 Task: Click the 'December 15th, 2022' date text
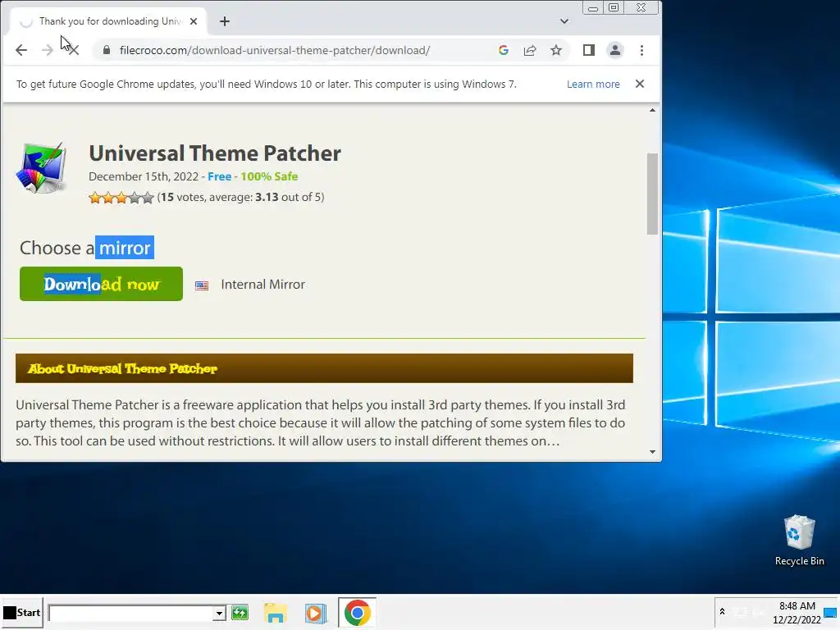[144, 176]
